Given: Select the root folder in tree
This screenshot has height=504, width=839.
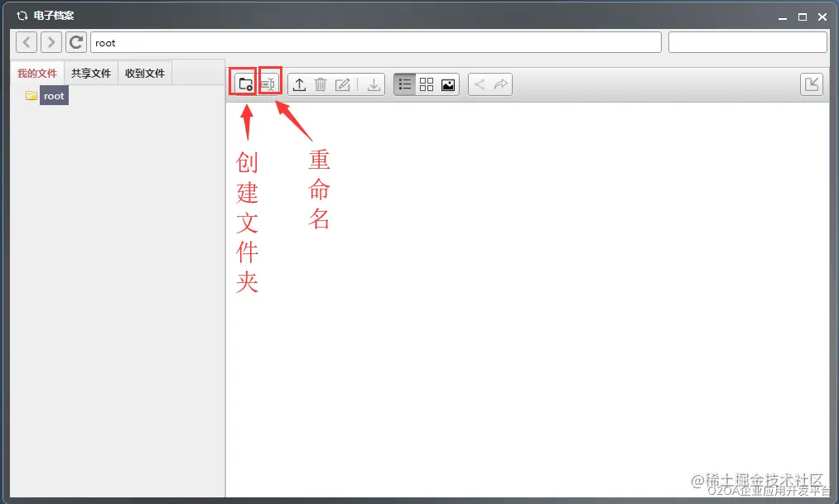Looking at the screenshot, I should tap(54, 96).
